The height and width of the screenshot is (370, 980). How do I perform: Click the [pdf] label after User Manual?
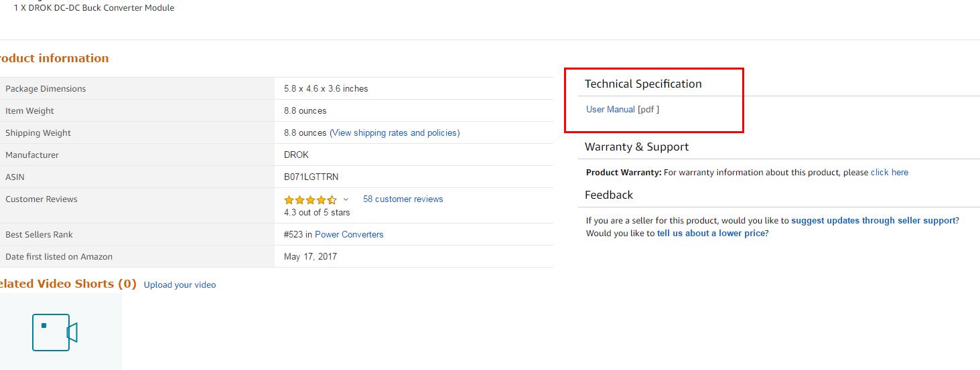(648, 110)
